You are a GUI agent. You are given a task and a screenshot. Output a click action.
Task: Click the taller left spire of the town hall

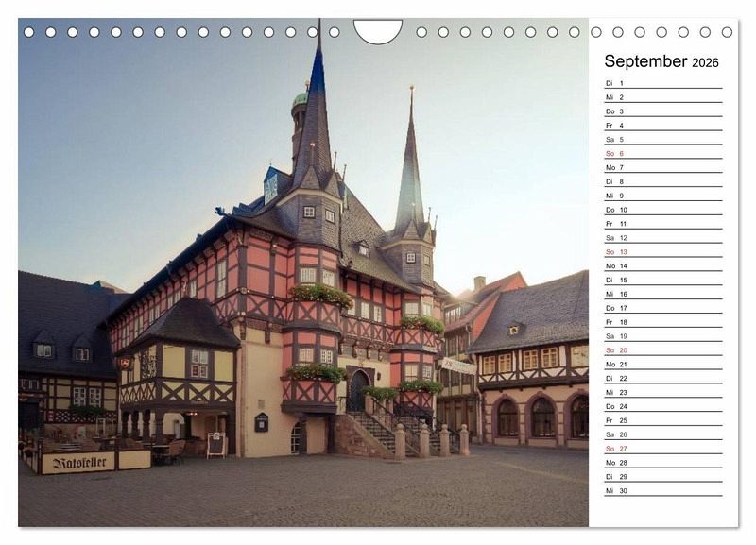coord(317,104)
